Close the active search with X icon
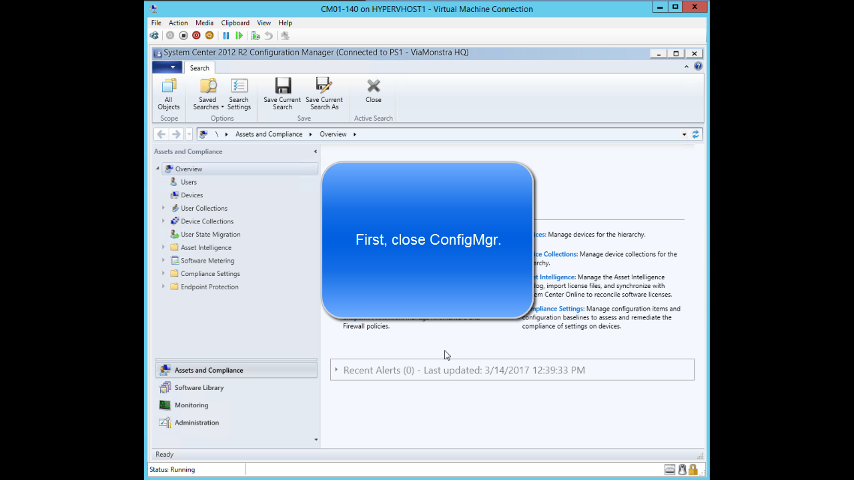 tap(373, 88)
